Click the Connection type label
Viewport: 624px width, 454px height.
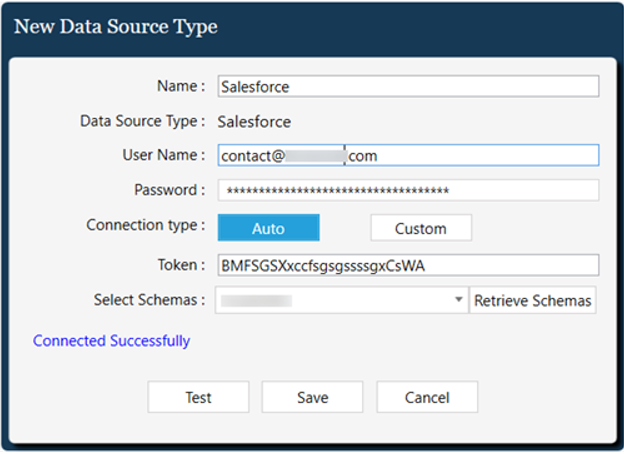pyautogui.click(x=145, y=225)
